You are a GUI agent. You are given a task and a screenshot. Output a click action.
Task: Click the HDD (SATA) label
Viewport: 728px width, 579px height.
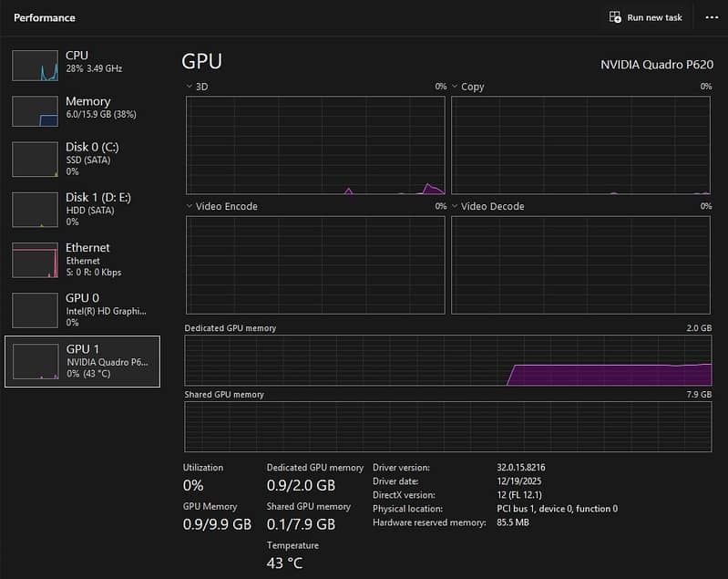[x=90, y=210]
